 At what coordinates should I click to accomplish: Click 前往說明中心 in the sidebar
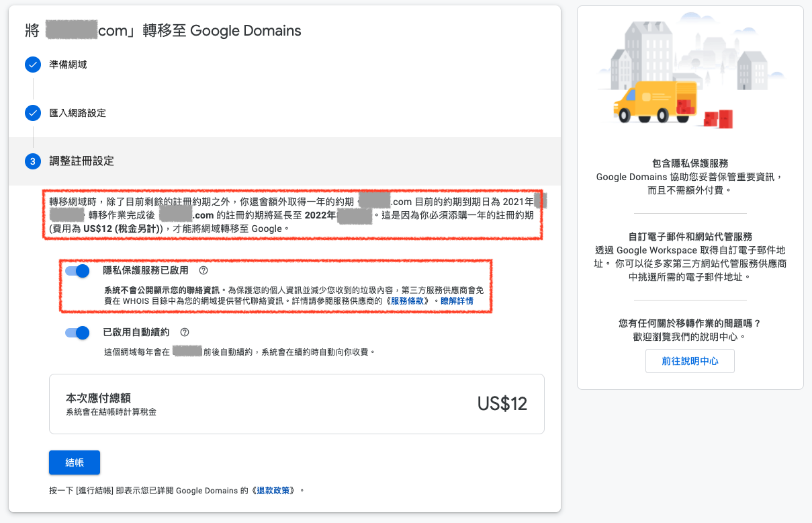690,360
